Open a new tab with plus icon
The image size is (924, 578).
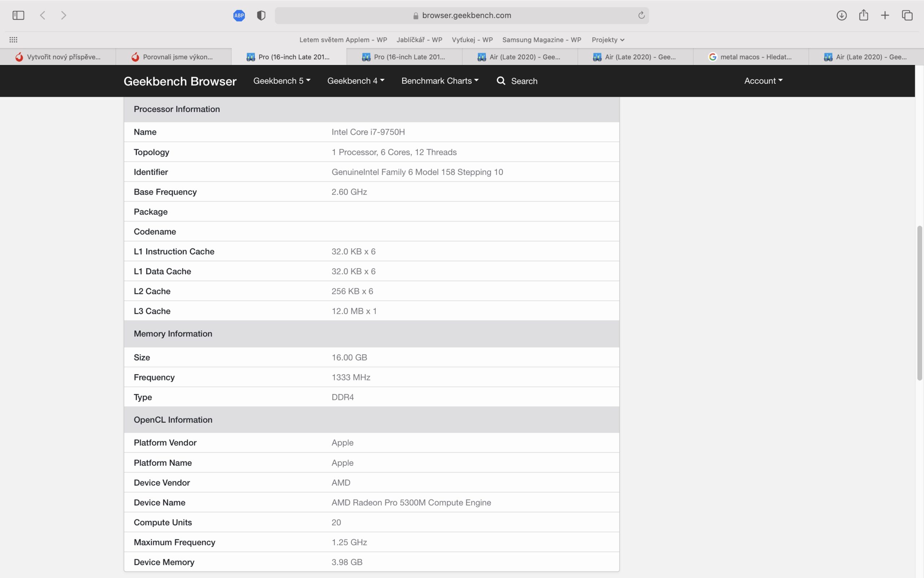pos(885,15)
